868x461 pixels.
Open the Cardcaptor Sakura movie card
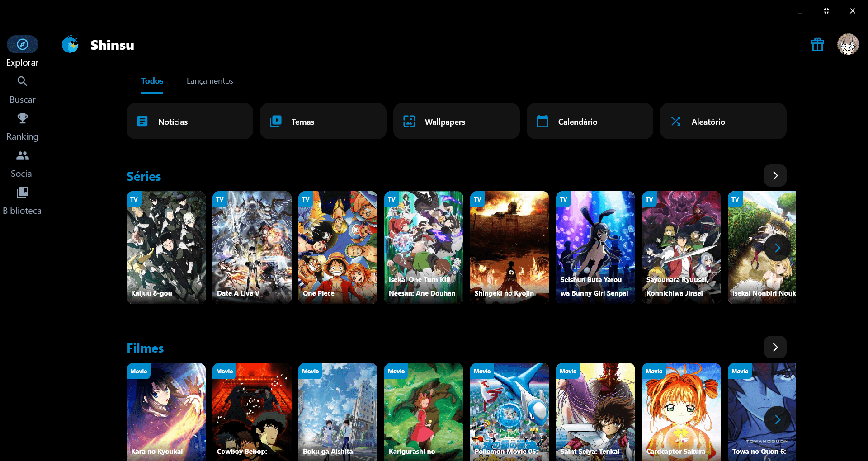click(x=681, y=412)
